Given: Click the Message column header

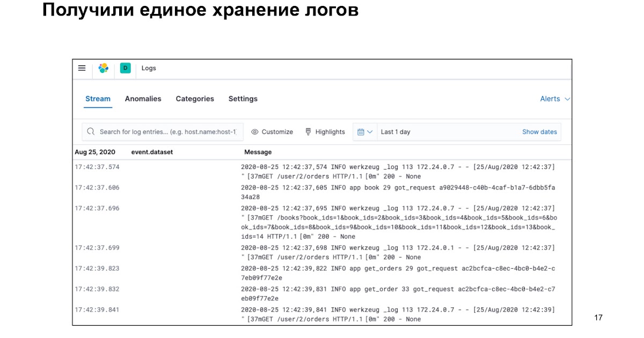Looking at the screenshot, I should [258, 152].
